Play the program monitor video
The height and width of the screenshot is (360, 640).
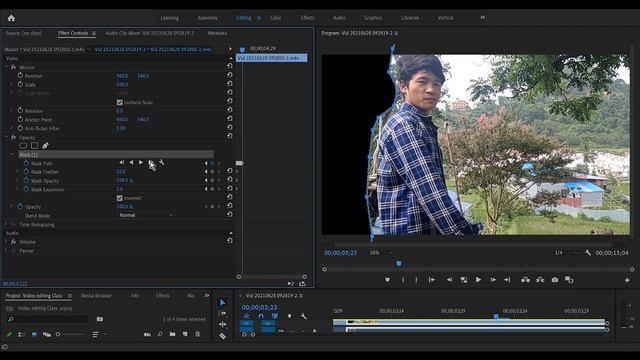[478, 280]
